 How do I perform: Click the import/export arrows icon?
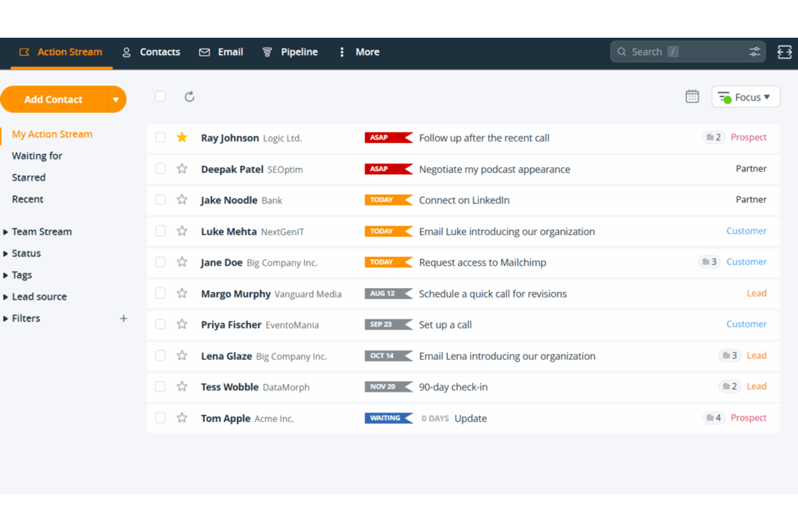[785, 52]
